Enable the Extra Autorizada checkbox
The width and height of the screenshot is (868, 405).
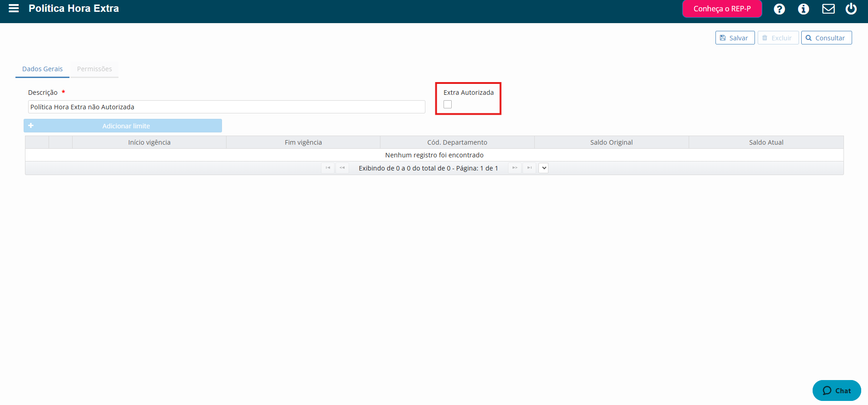click(448, 104)
